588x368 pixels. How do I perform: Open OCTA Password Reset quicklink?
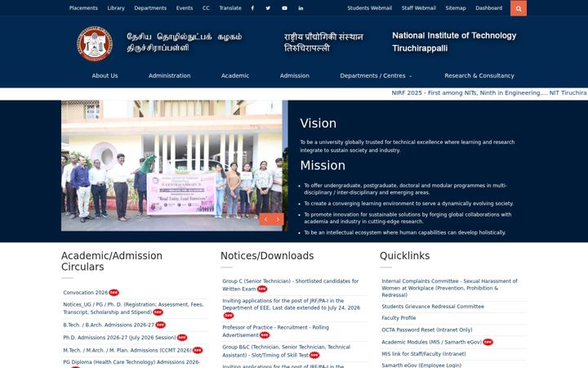(427, 330)
